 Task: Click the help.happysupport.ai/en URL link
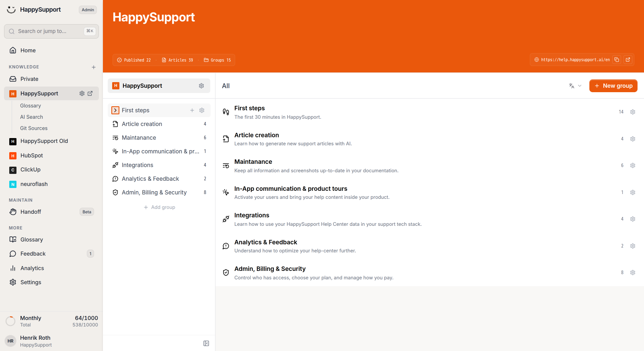click(x=575, y=60)
